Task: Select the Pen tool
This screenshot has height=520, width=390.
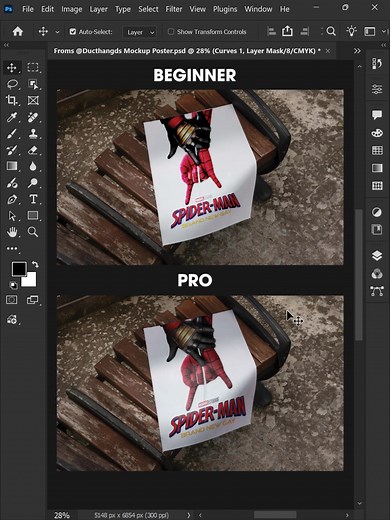Action: click(x=12, y=199)
